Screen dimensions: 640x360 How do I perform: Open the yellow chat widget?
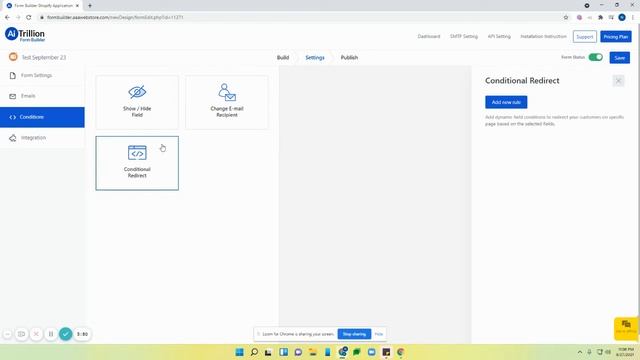(x=626, y=328)
